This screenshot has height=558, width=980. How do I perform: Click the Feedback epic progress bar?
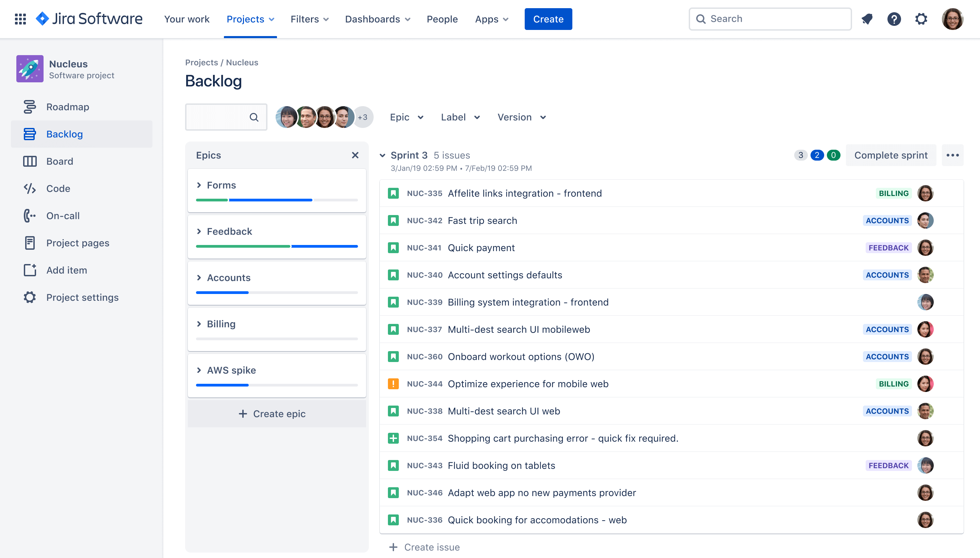(277, 246)
